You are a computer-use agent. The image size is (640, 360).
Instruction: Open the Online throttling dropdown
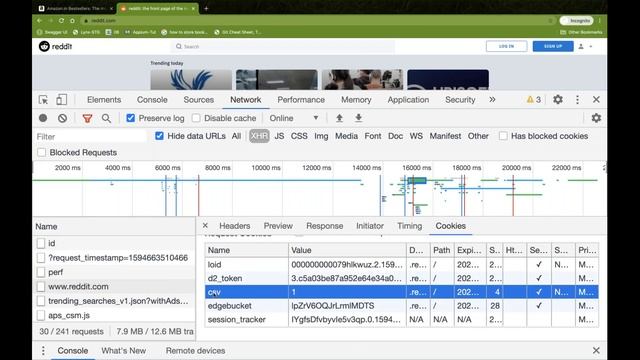(x=294, y=118)
